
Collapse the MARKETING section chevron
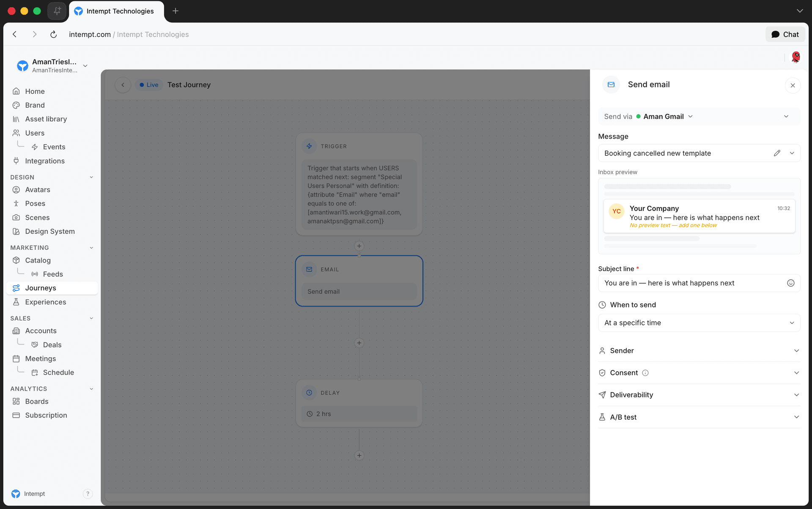(91, 248)
